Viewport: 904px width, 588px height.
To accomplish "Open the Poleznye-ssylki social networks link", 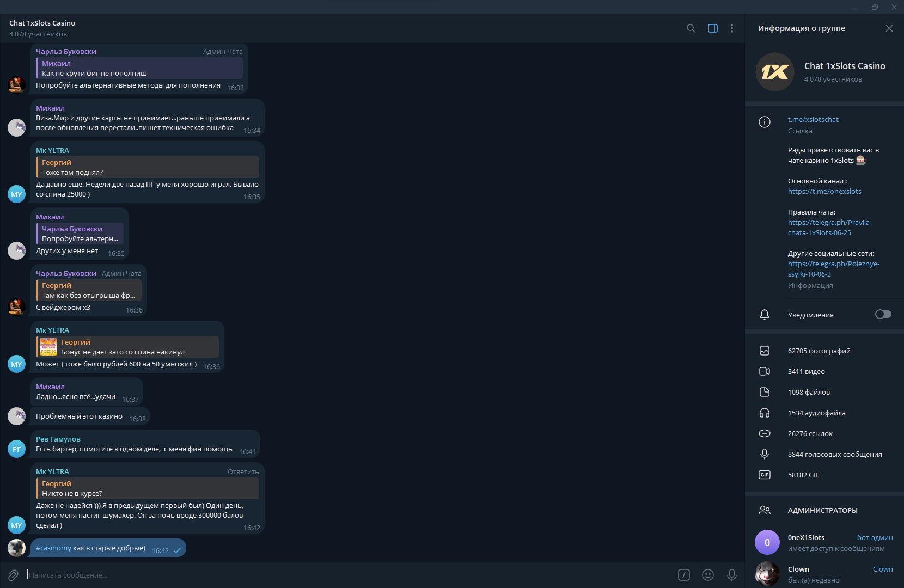I will (x=833, y=269).
